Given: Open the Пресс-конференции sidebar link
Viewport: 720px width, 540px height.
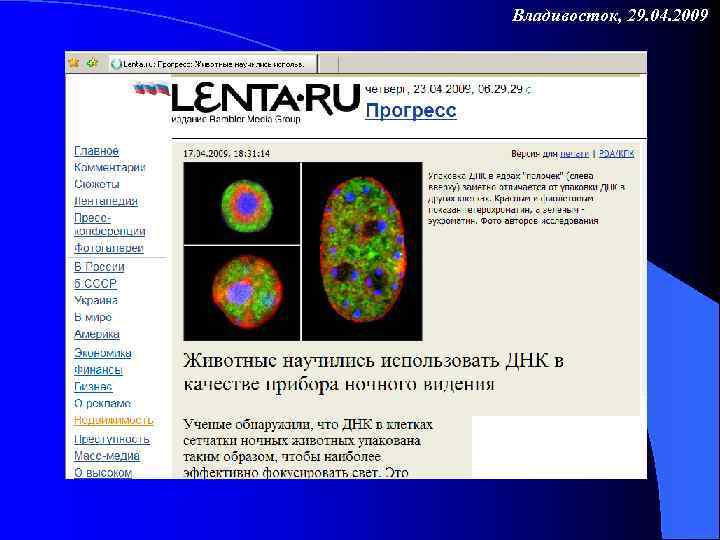Looking at the screenshot, I should (x=110, y=224).
